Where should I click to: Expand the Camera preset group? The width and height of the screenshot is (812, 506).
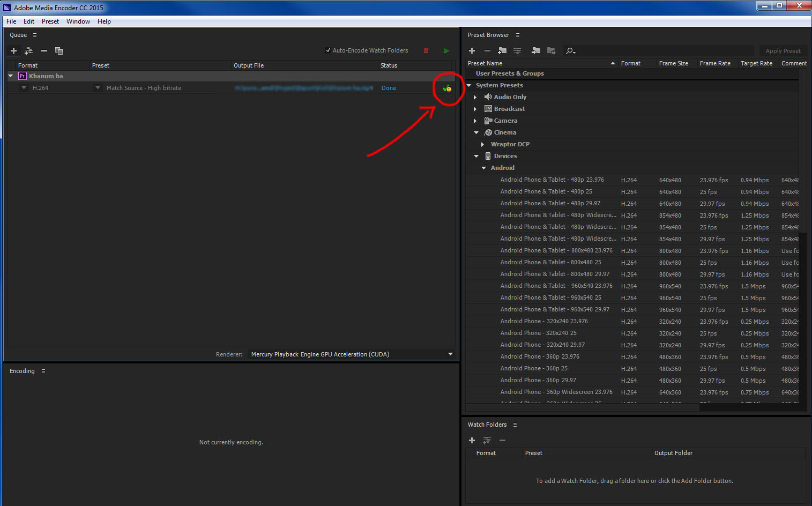coord(475,121)
